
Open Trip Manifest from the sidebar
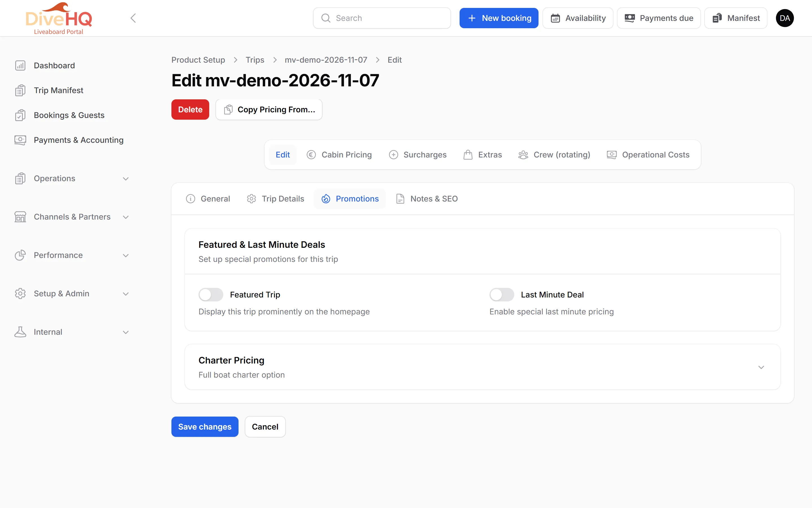[x=58, y=90]
